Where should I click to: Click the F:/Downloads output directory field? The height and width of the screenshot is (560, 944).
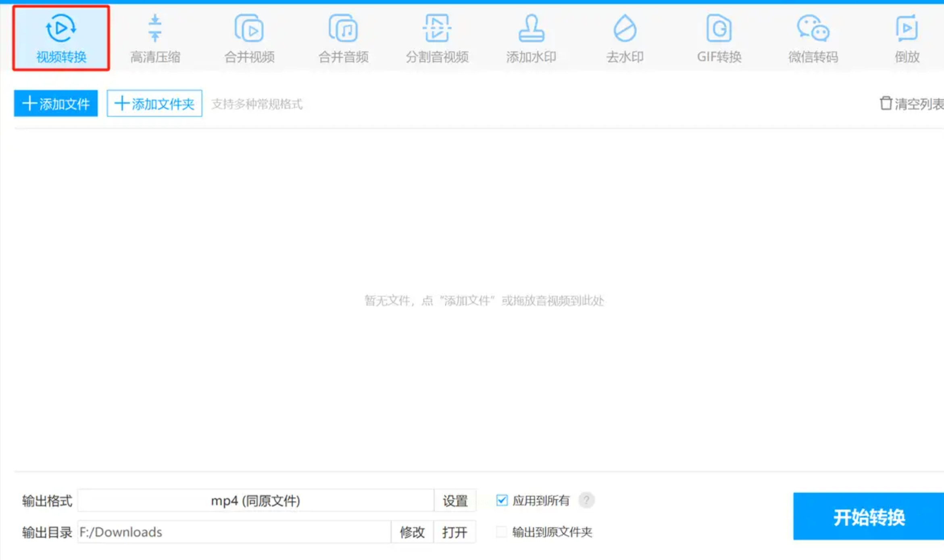[234, 532]
